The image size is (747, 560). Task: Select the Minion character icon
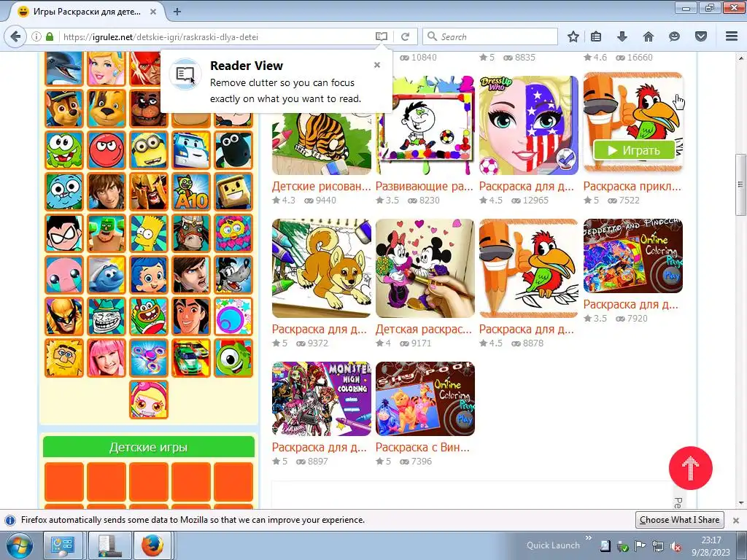(149, 150)
